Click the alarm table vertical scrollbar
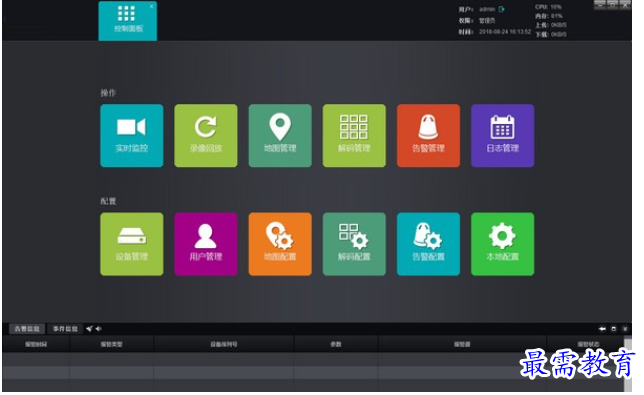The height and width of the screenshot is (395, 644). click(x=628, y=364)
